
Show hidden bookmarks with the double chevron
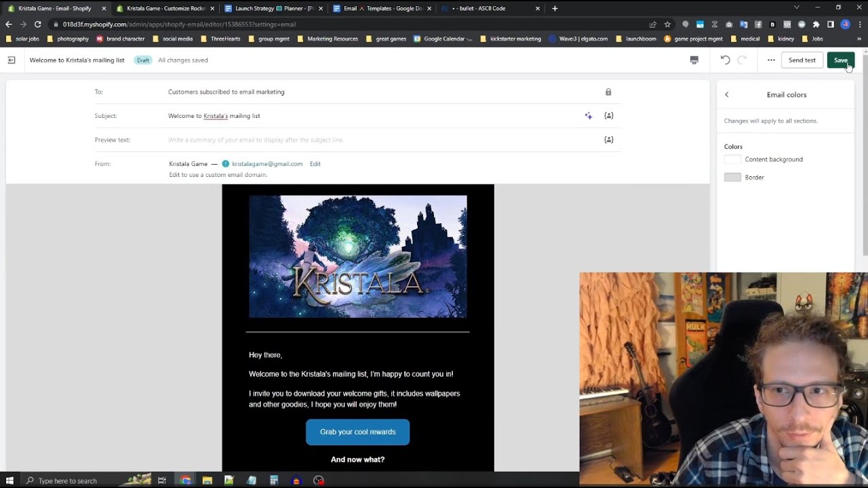[x=859, y=39]
